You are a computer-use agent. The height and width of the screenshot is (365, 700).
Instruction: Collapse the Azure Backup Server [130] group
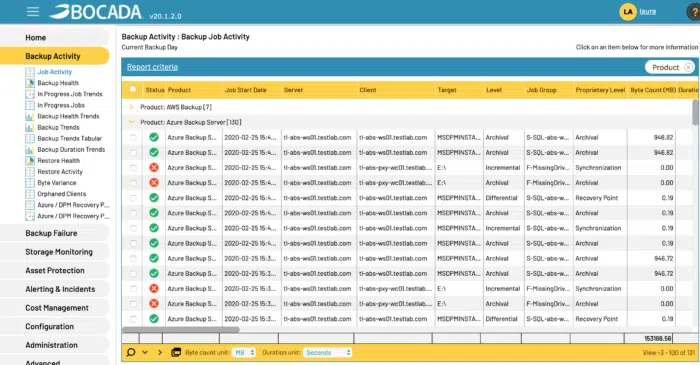(131, 122)
